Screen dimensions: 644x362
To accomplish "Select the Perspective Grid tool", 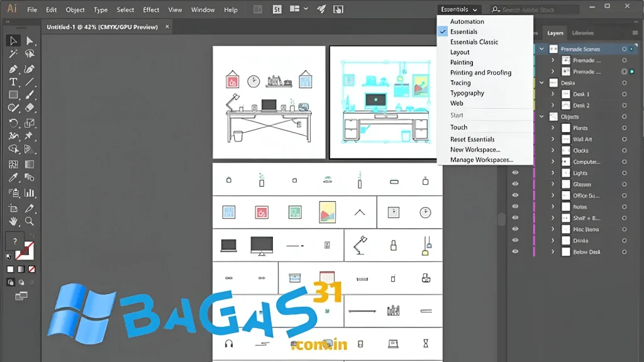I will click(29, 148).
